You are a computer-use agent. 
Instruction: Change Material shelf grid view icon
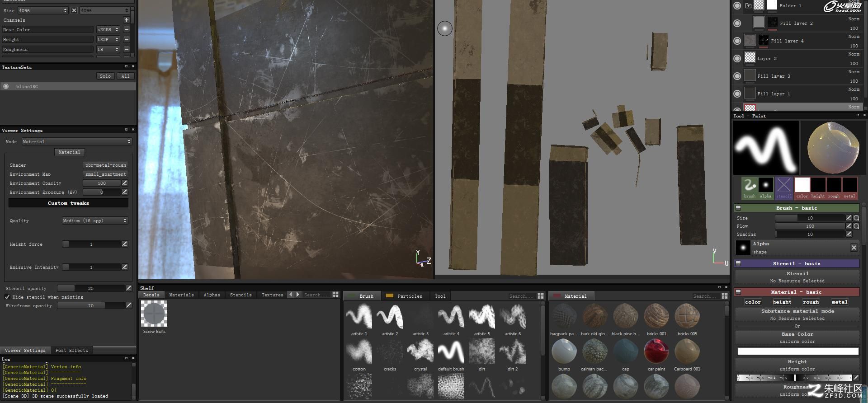[725, 296]
